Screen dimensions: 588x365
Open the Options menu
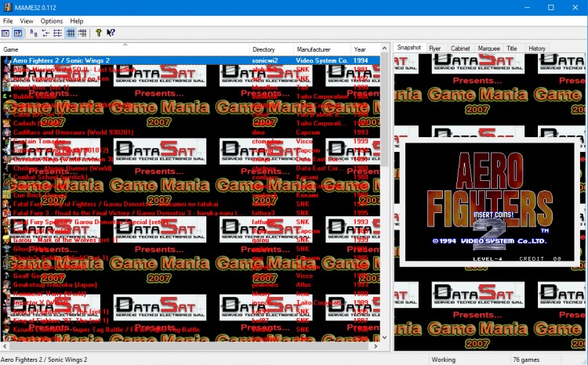[52, 21]
